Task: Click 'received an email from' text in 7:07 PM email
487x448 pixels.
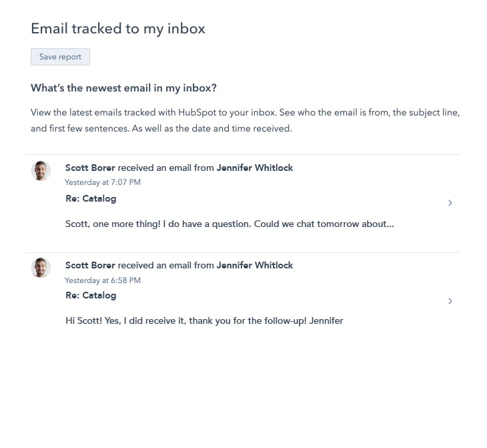Action: coord(166,168)
